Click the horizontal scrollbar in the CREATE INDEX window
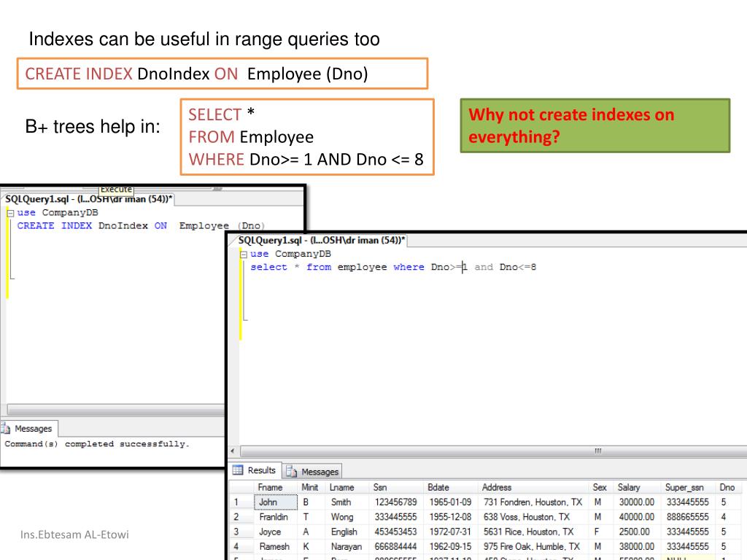Image resolution: width=747 pixels, height=560 pixels. click(116, 410)
